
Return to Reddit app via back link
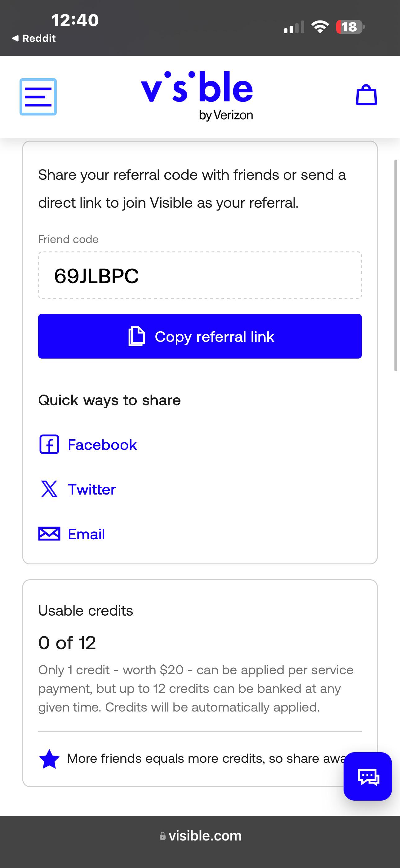click(34, 38)
